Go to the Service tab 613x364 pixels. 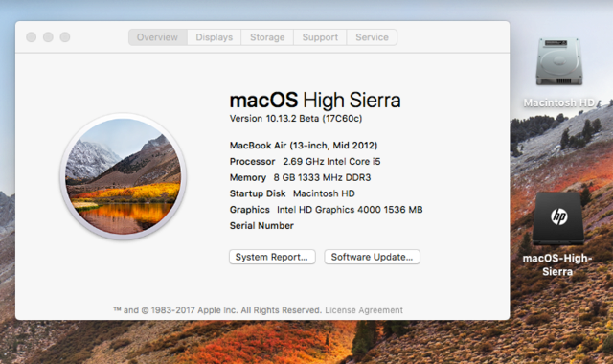373,37
